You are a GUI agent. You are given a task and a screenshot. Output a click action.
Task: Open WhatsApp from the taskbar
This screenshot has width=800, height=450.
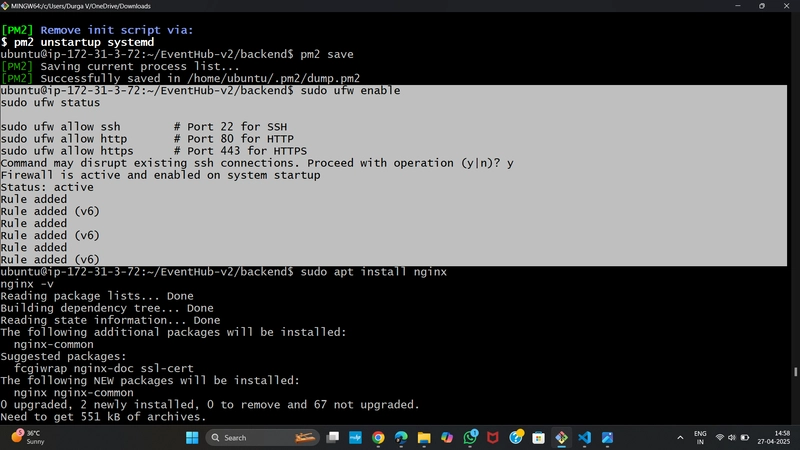[470, 438]
